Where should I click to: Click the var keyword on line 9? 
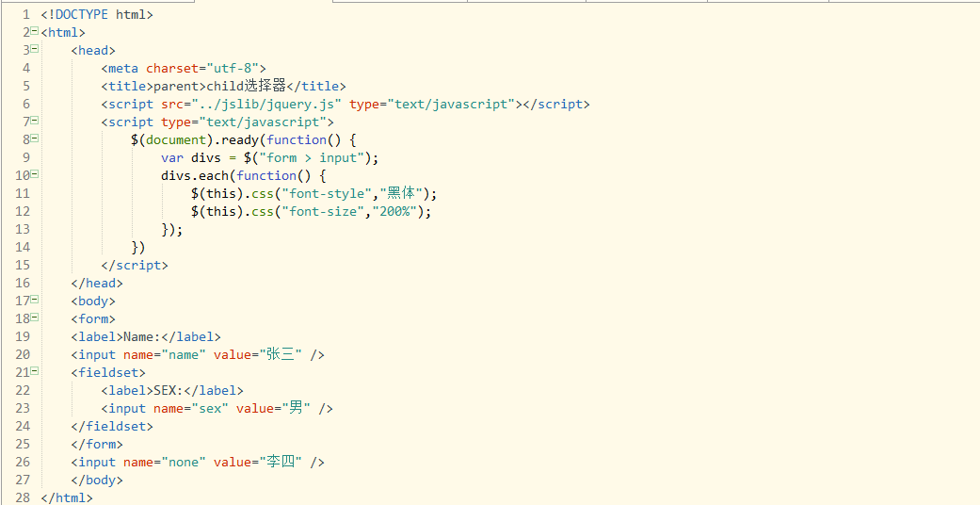tap(172, 157)
